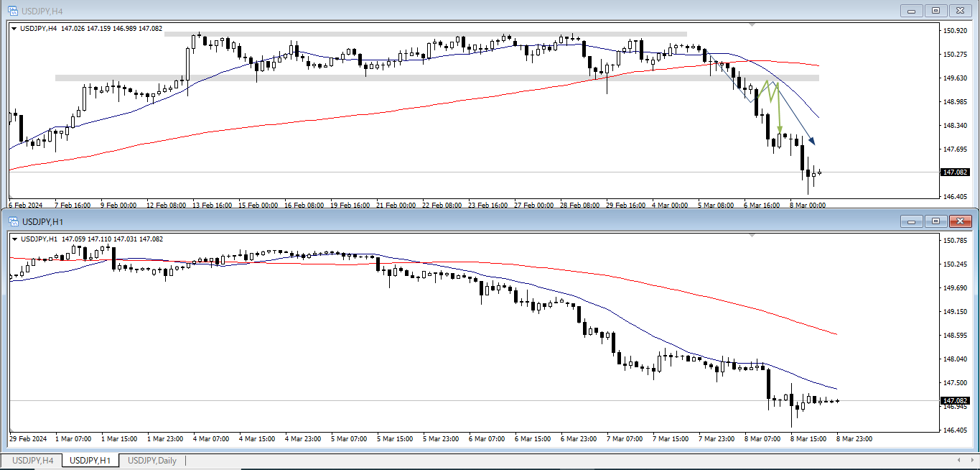Click the chart shift triangle marker on H4
This screenshot has height=470, width=980.
752,24
